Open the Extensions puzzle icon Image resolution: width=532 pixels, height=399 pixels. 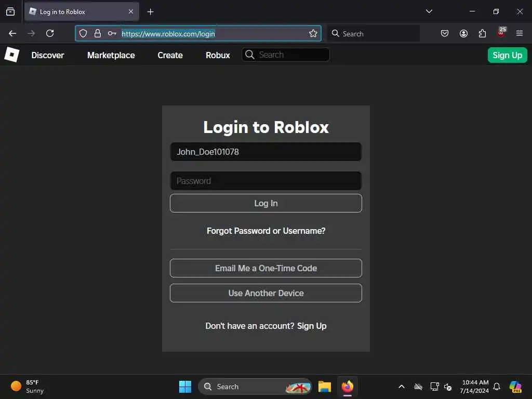482,33
